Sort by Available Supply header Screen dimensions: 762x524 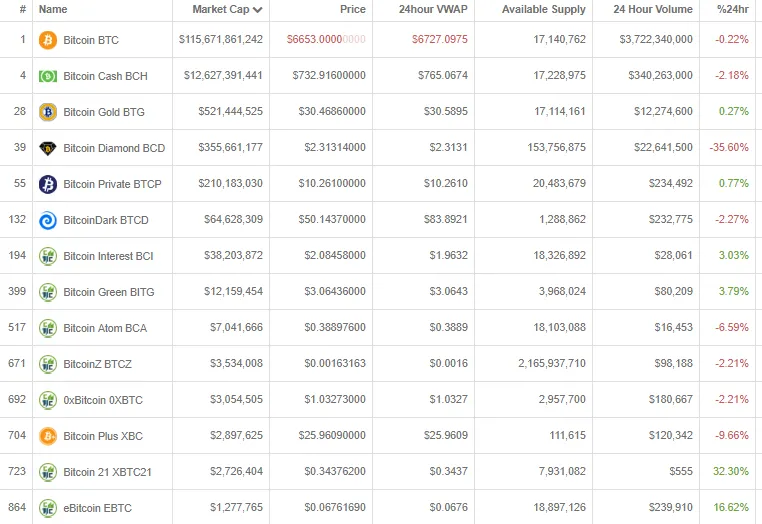tap(543, 9)
